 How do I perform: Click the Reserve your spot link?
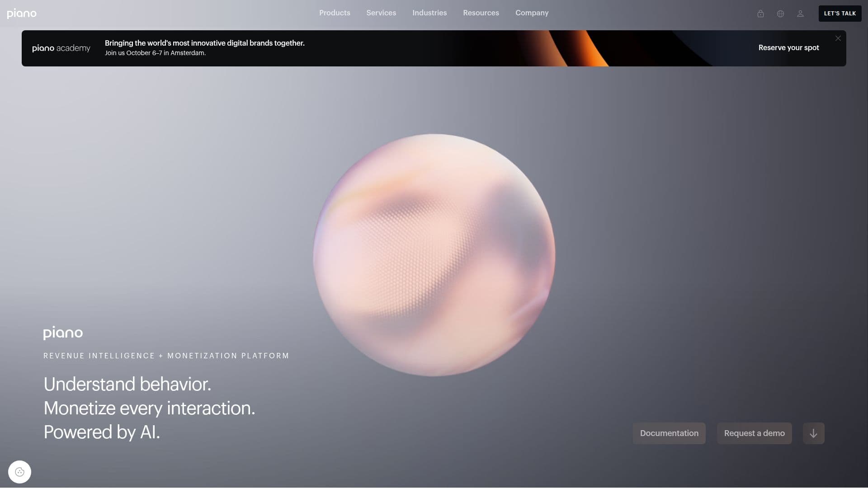pyautogui.click(x=788, y=48)
